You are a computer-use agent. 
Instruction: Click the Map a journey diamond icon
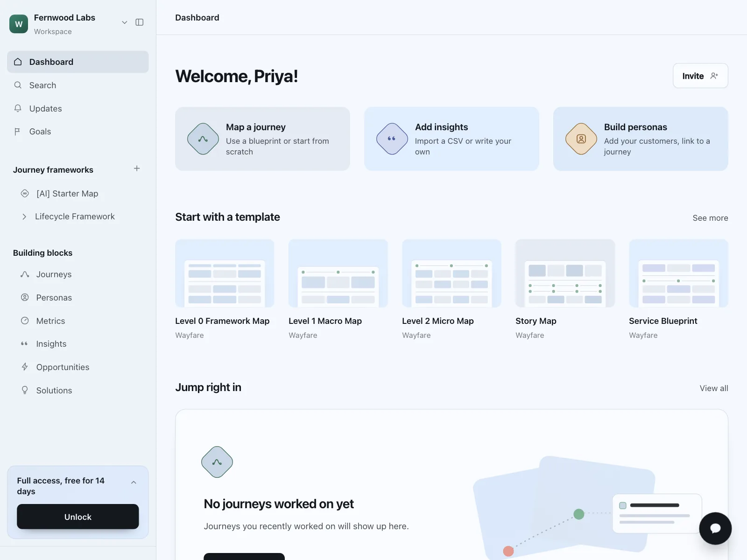click(x=203, y=139)
